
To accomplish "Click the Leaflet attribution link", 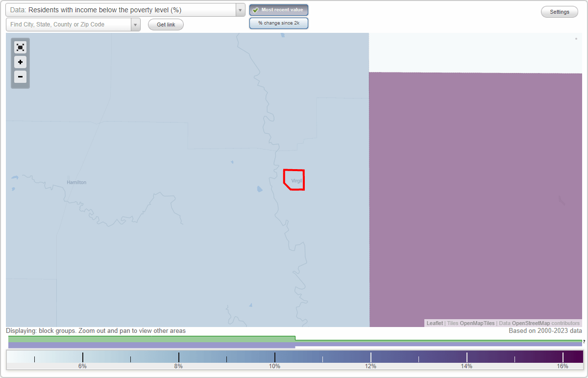I will pyautogui.click(x=434, y=323).
